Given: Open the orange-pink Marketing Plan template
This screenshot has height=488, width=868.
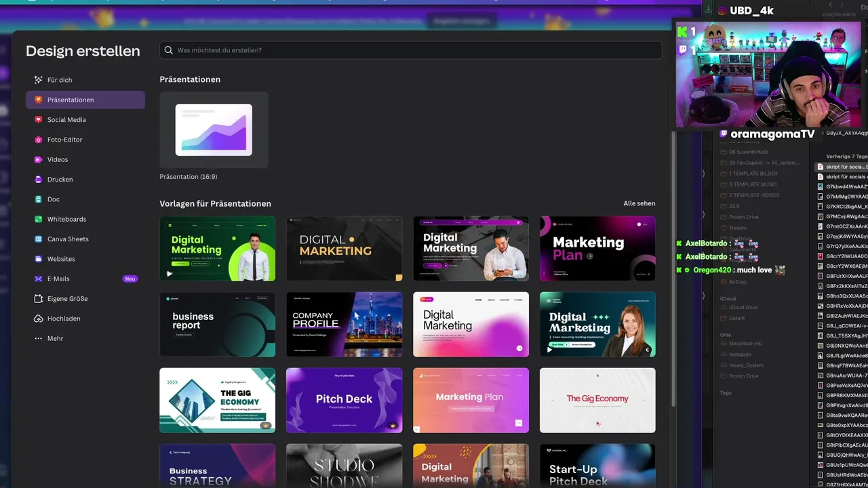Looking at the screenshot, I should click(x=471, y=400).
